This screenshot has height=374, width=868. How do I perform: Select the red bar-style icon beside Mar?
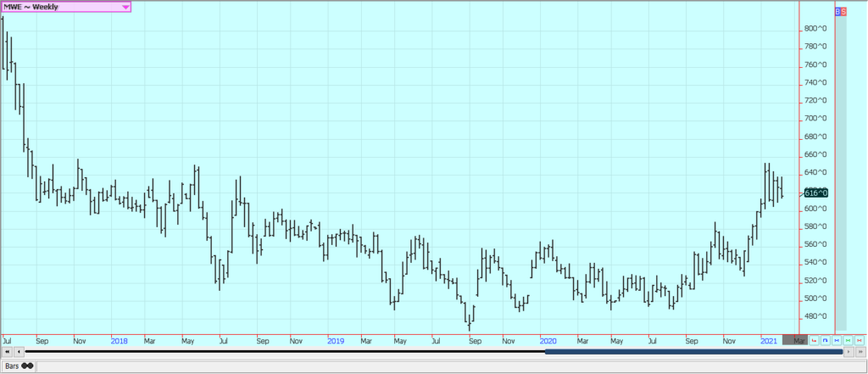click(x=815, y=340)
